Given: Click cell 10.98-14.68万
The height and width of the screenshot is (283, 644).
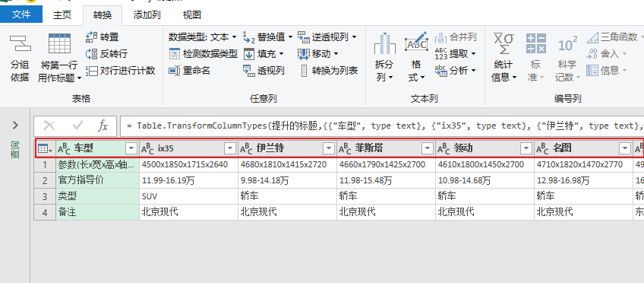Looking at the screenshot, I should pyautogui.click(x=485, y=180).
